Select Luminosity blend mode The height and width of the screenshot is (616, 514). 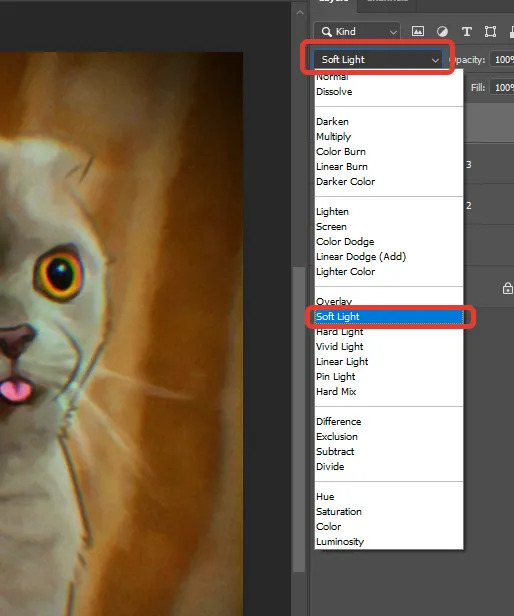pos(340,542)
